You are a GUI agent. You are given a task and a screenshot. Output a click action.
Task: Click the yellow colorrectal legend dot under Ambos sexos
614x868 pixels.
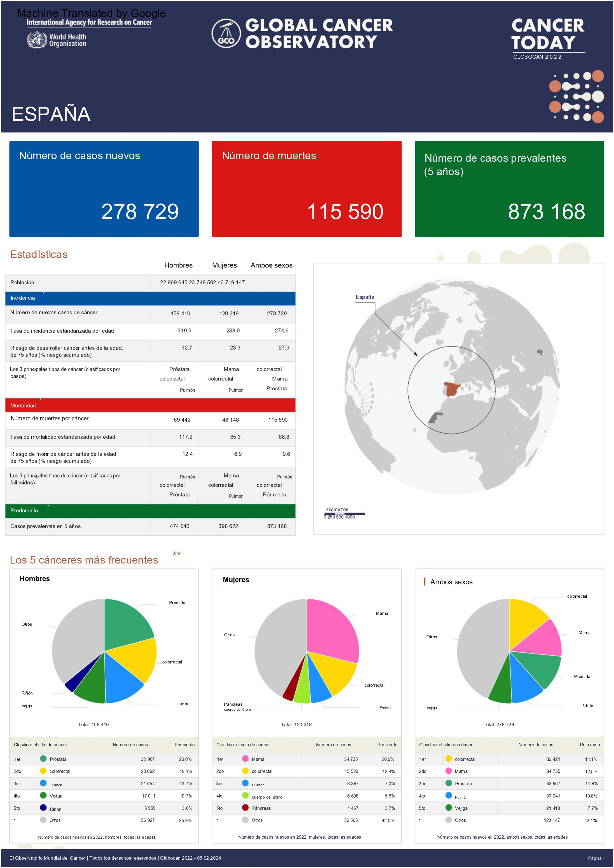448,758
